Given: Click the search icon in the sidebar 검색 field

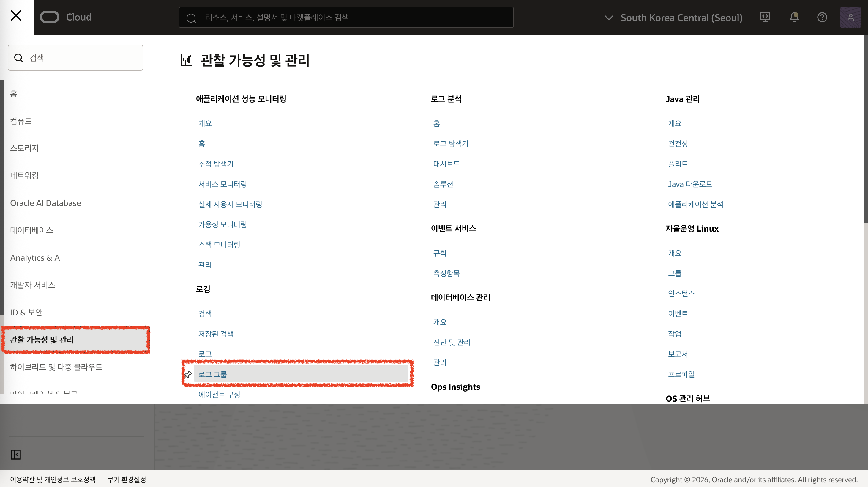Looking at the screenshot, I should point(19,58).
